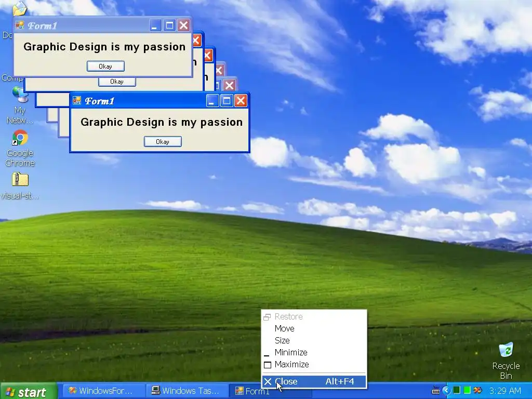
Task: Maximize the active Form1 window
Action: tap(227, 100)
